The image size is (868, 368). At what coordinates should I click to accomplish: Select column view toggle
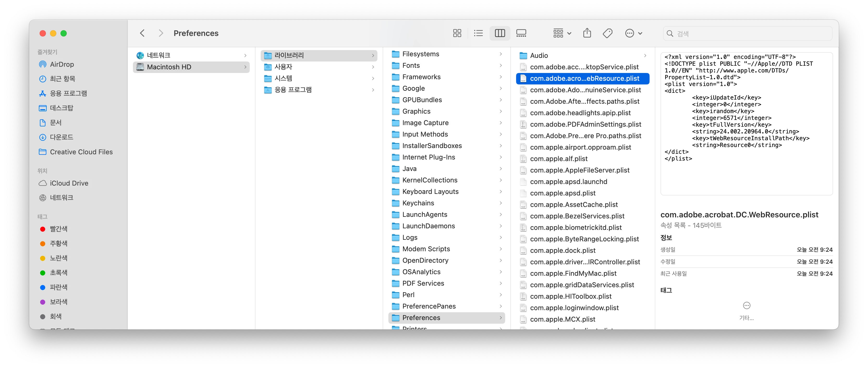tap(500, 33)
